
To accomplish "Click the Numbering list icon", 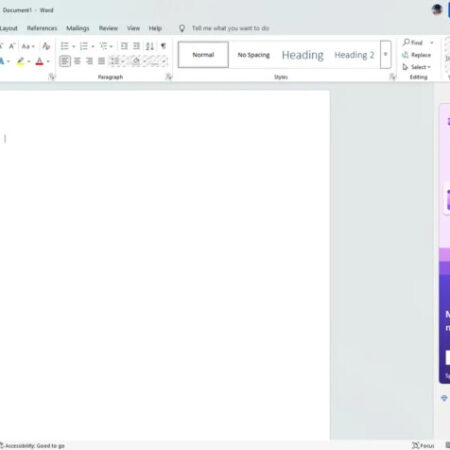I will (x=84, y=46).
